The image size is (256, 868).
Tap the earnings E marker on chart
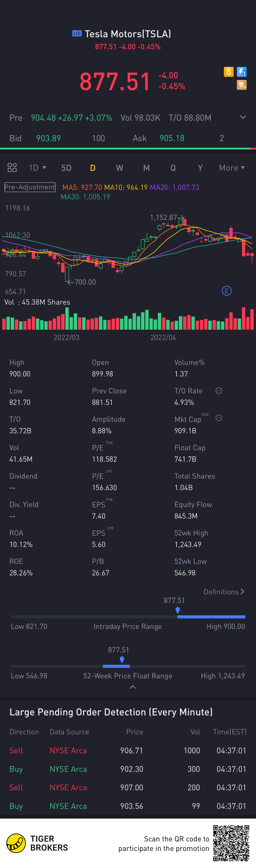pos(227,291)
